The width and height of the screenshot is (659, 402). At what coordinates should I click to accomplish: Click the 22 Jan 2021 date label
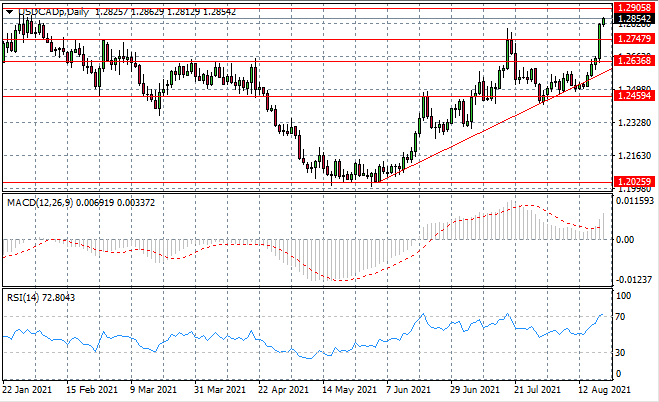tap(26, 388)
